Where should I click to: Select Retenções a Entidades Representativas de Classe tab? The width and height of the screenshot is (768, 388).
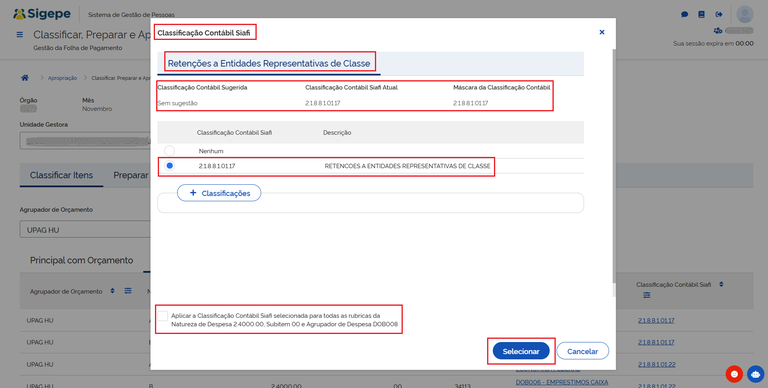269,64
